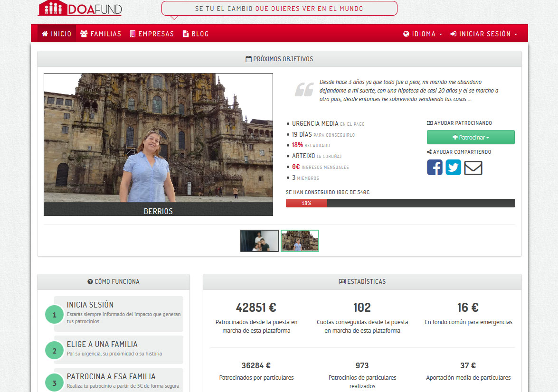Image resolution: width=558 pixels, height=392 pixels.
Task: Click the green step 2 circle
Action: 55,350
